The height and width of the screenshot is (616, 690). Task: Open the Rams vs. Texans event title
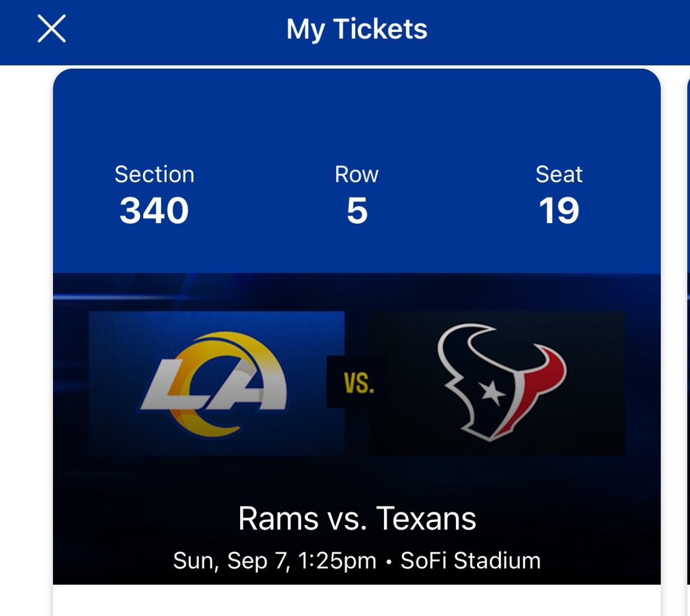[x=357, y=519]
